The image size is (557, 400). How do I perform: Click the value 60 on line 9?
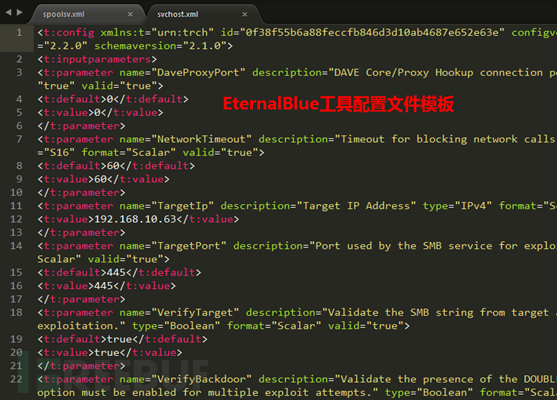point(101,179)
